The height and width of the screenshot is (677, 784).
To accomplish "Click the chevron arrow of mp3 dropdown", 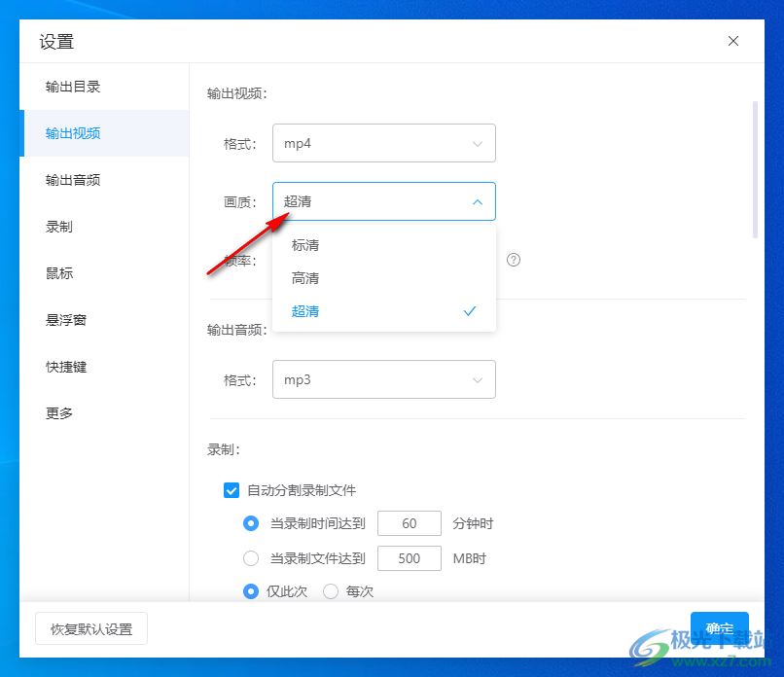I will [478, 380].
